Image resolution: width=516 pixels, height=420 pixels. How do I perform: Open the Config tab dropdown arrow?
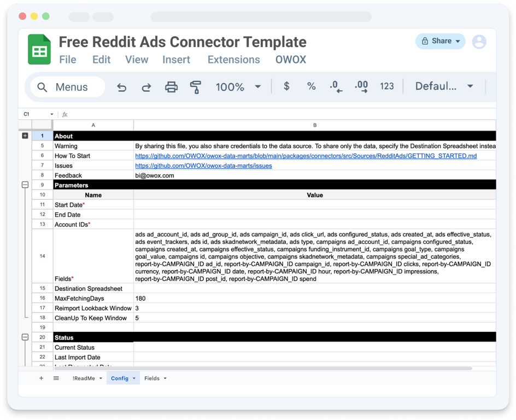[x=134, y=378]
